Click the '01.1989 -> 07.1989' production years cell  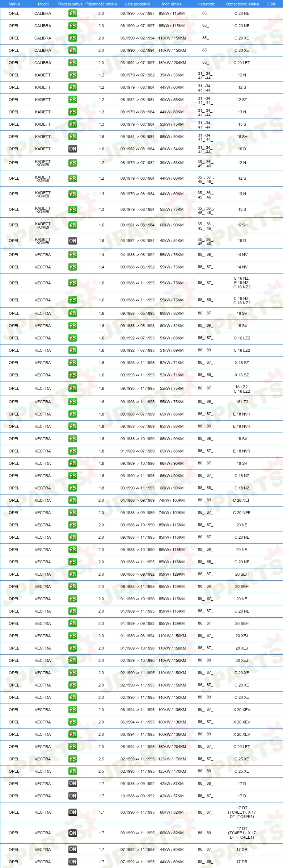coord(138,451)
